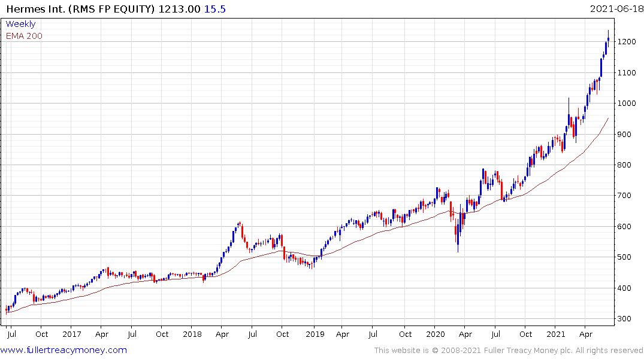Image resolution: width=644 pixels, height=359 pixels.
Task: Click the 2017 year label on time axis
Action: click(71, 334)
